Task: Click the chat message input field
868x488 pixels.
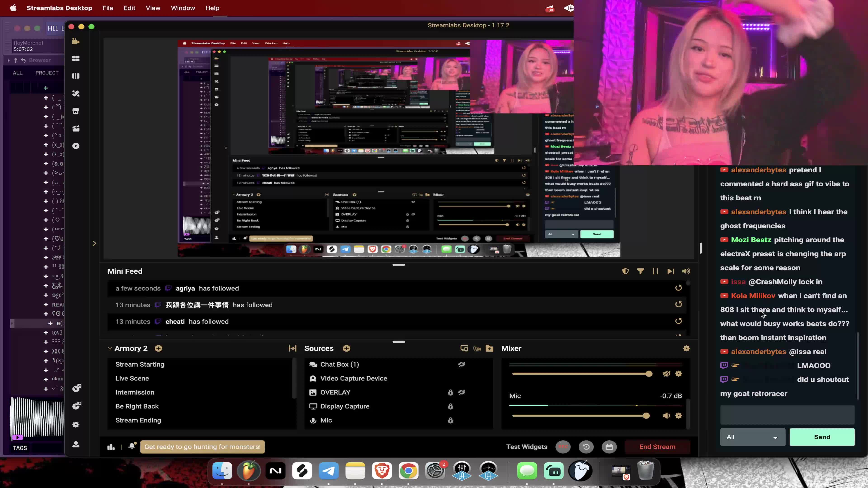Action: pos(787,415)
